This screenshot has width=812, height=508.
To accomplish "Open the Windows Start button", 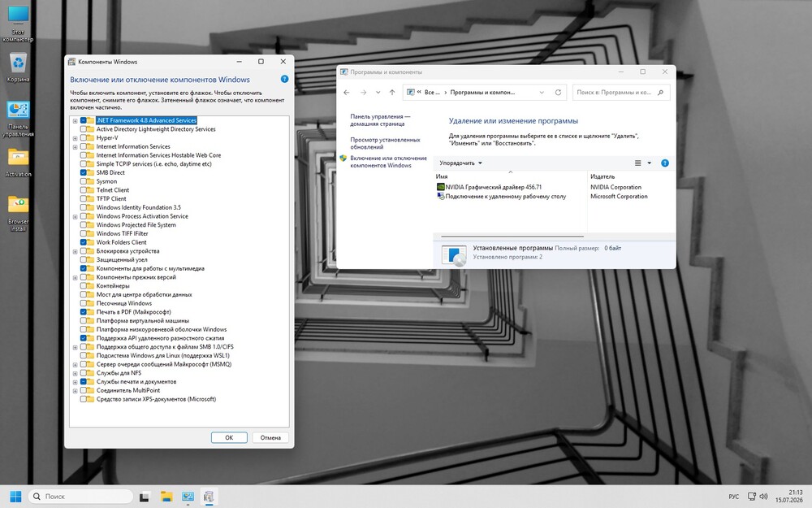I will point(15,496).
